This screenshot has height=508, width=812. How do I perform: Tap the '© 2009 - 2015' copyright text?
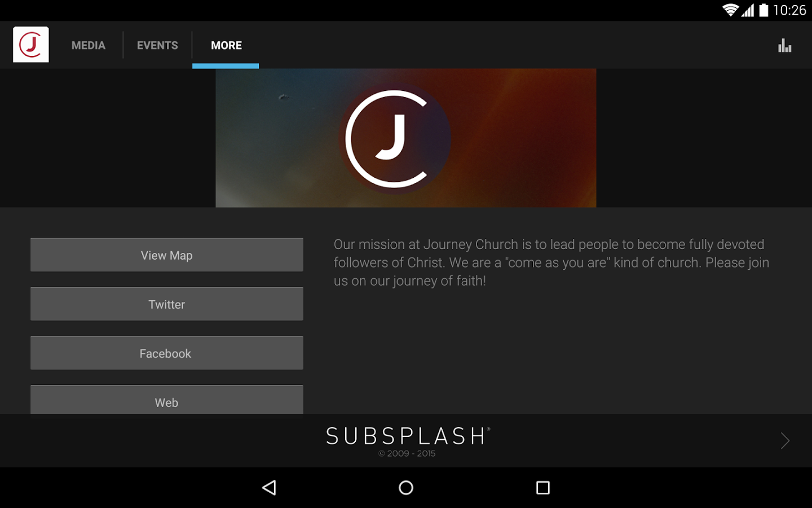coord(407,453)
